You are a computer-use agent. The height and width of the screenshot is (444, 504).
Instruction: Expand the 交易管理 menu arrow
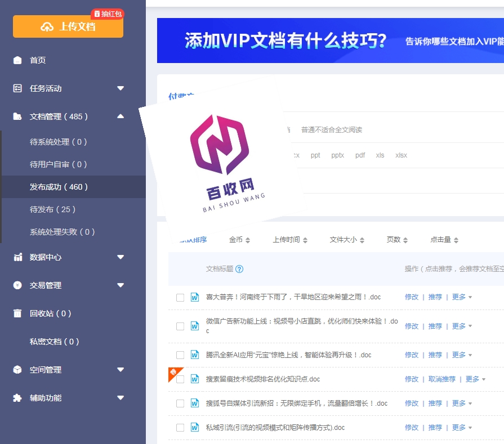click(121, 285)
